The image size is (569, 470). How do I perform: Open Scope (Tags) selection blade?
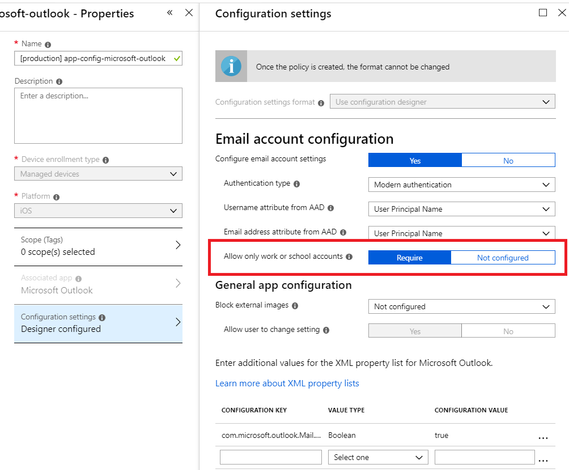(x=98, y=246)
